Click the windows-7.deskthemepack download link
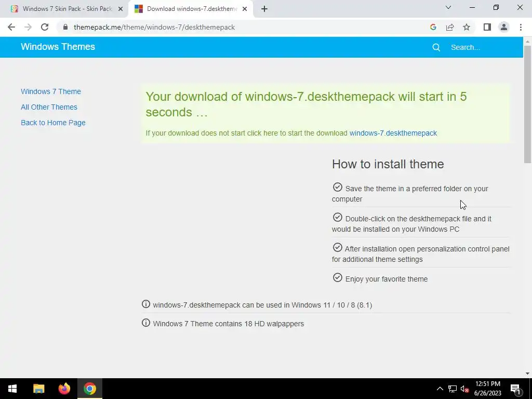The image size is (532, 399). [x=393, y=133]
